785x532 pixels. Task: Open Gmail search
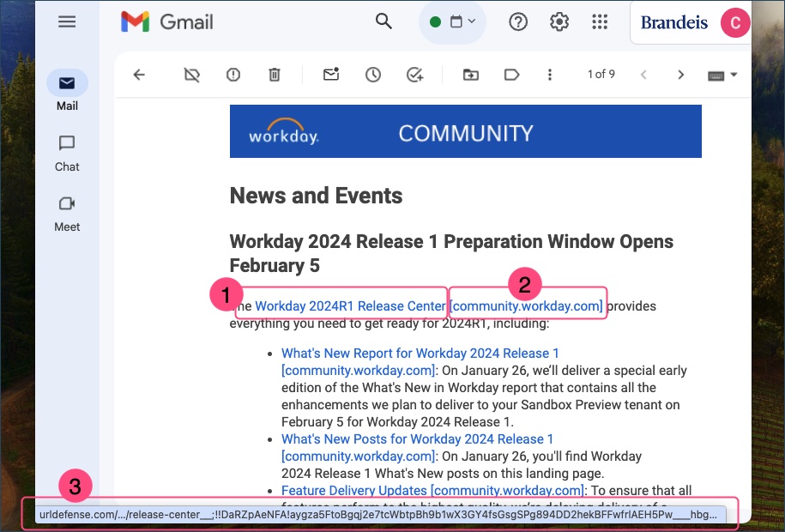pos(383,21)
